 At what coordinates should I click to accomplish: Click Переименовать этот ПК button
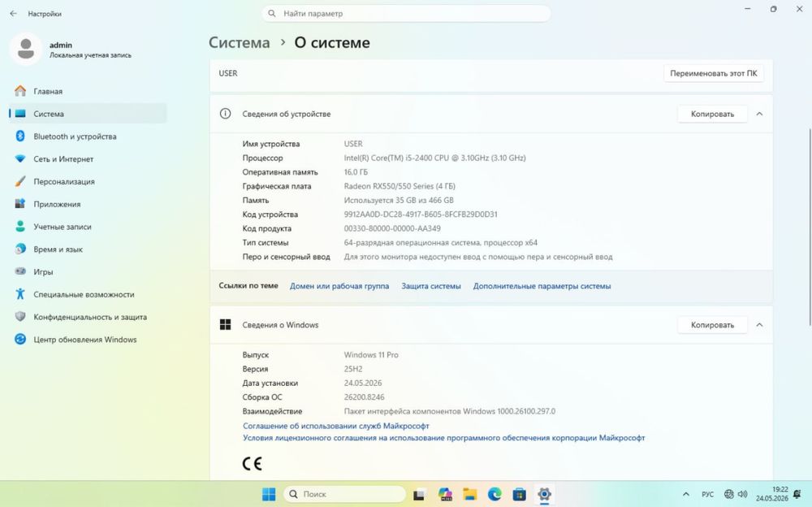point(713,73)
